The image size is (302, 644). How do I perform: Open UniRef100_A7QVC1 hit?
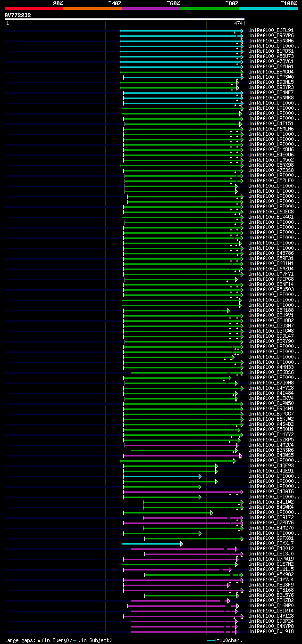pyautogui.click(x=272, y=61)
